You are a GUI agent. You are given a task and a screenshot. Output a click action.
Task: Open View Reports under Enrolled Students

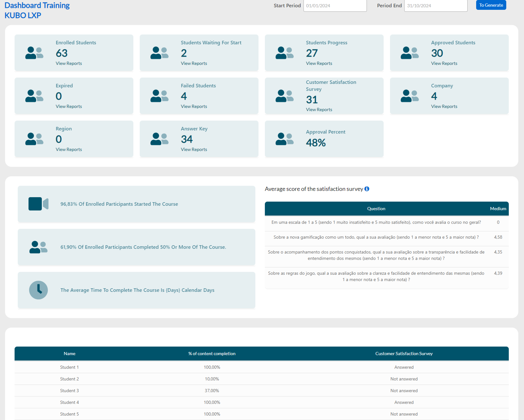tap(69, 63)
